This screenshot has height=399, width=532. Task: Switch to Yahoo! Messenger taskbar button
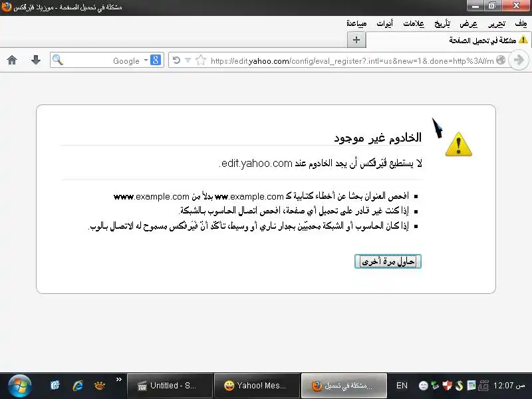(x=257, y=386)
